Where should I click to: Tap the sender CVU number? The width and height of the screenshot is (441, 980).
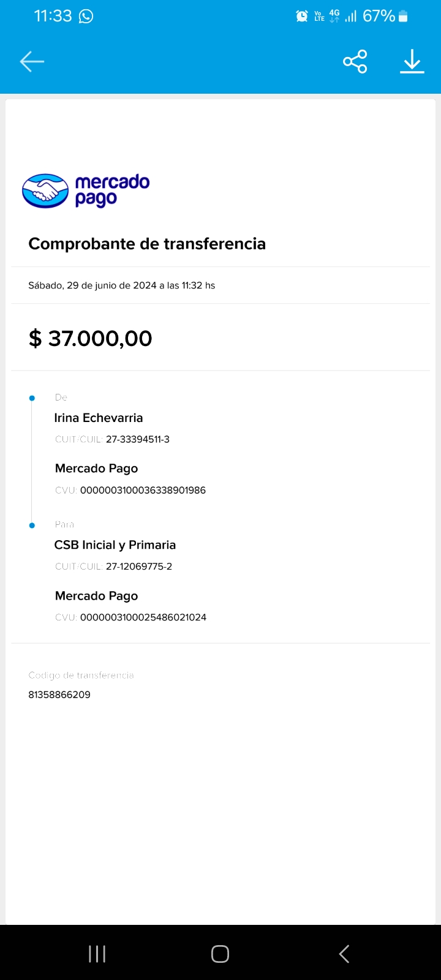pyautogui.click(x=143, y=490)
